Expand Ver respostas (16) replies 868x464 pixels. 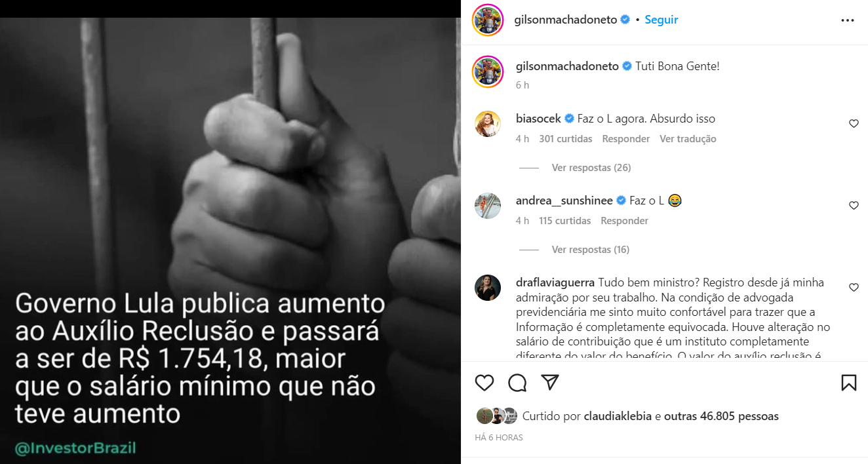[591, 250]
